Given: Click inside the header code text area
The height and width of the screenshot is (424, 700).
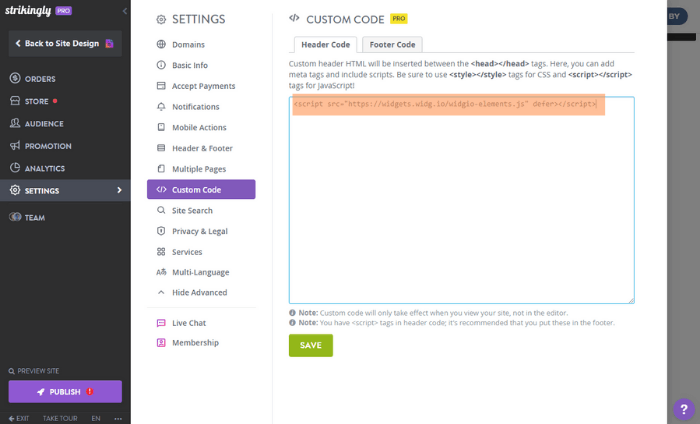Looking at the screenshot, I should click(462, 200).
